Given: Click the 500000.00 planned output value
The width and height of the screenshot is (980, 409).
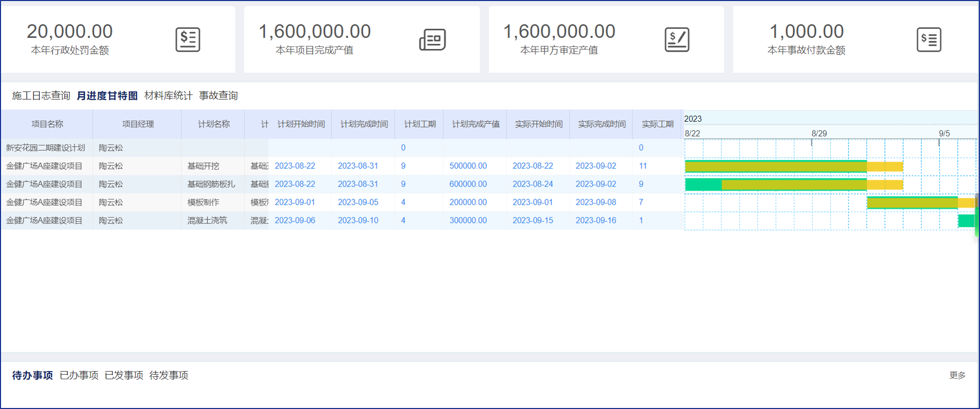Looking at the screenshot, I should (x=468, y=166).
